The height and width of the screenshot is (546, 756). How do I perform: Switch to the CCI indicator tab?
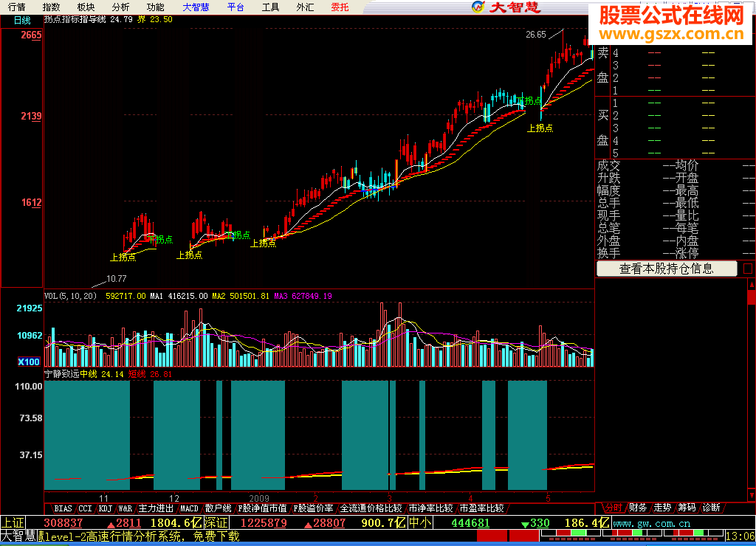tap(86, 508)
